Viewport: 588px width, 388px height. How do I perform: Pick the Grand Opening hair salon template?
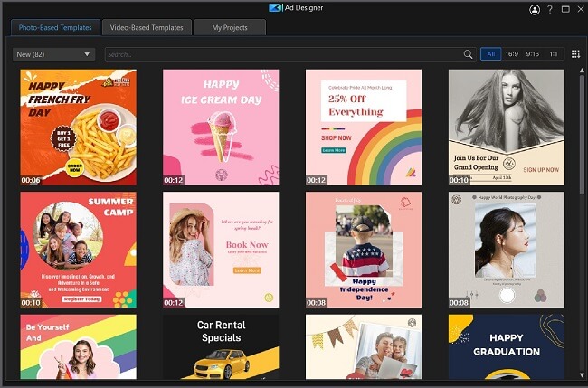tap(507, 128)
